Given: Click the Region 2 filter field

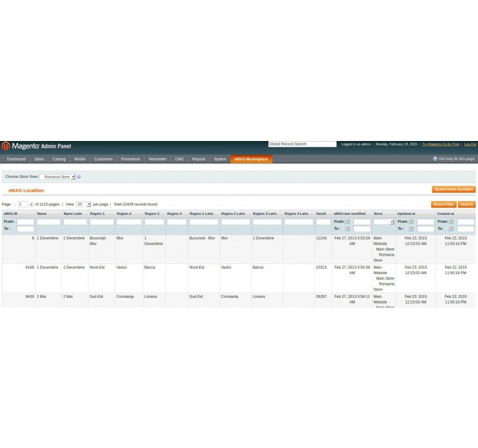Looking at the screenshot, I should (129, 222).
